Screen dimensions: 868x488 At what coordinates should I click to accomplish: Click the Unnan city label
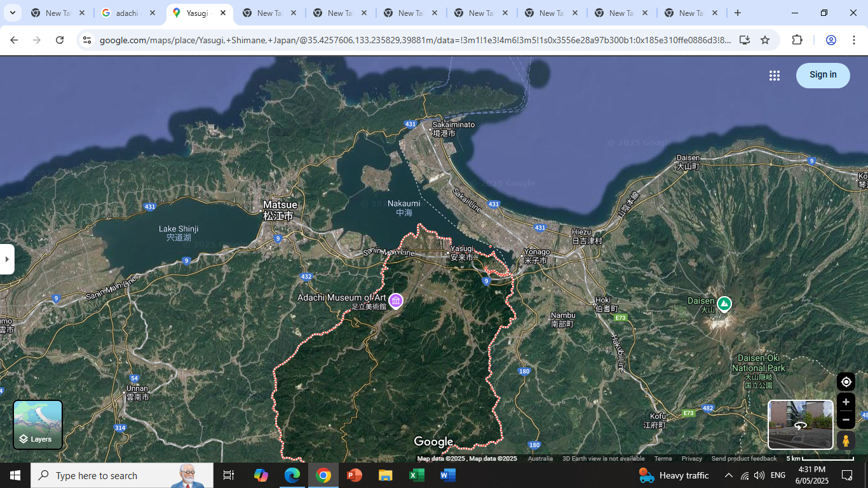click(137, 393)
